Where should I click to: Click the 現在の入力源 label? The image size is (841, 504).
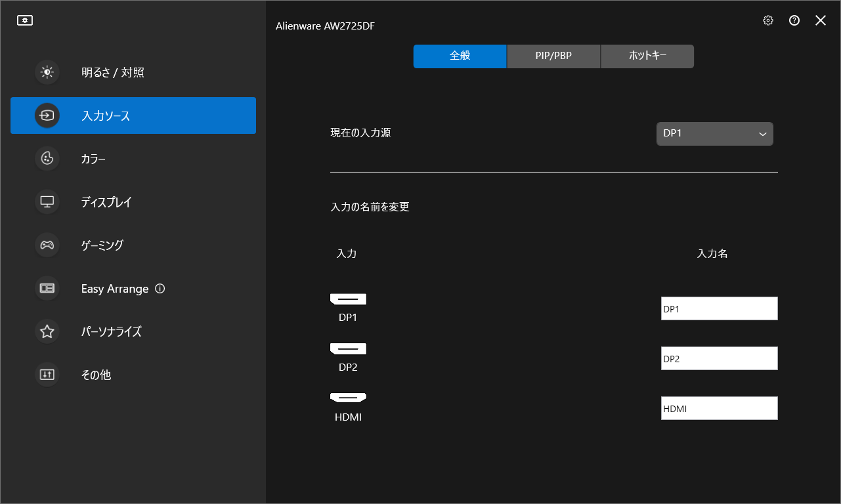[360, 133]
